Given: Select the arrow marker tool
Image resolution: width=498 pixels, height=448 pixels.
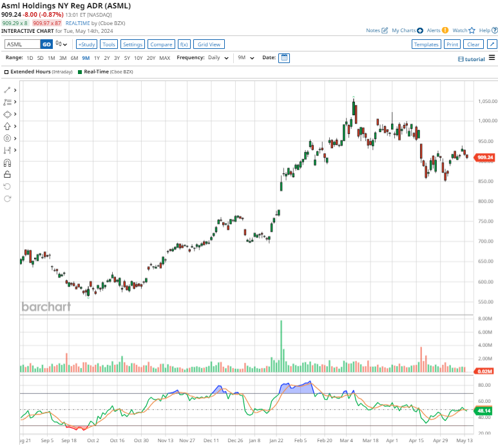Looking at the screenshot, I should (8, 126).
